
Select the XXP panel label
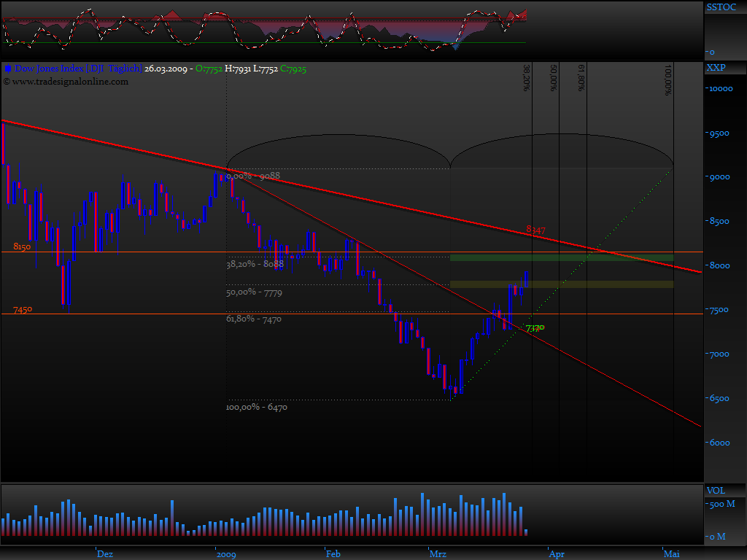point(716,68)
